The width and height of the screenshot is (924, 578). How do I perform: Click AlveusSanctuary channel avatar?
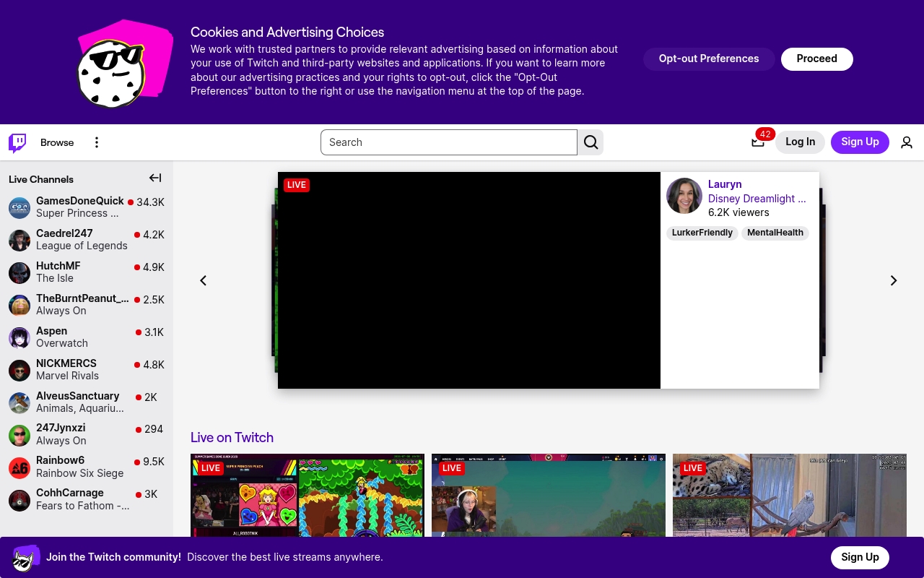pyautogui.click(x=19, y=403)
